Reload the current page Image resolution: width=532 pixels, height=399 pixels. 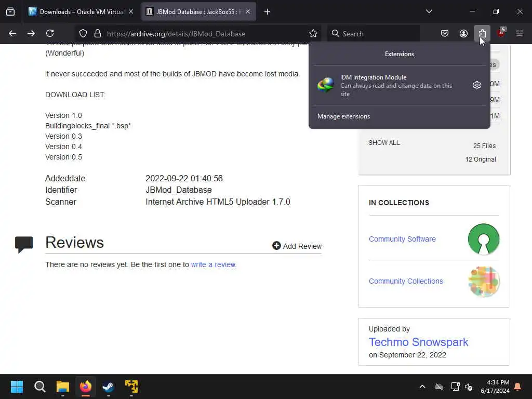[50, 33]
